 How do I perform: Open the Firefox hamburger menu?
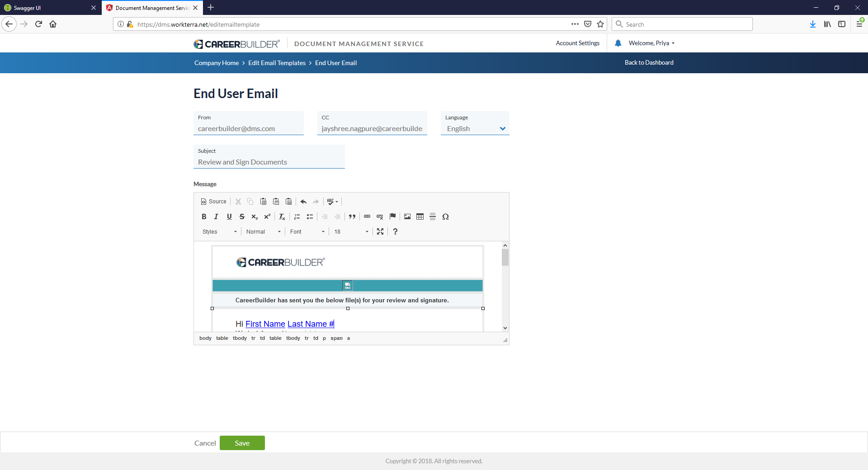click(x=859, y=24)
